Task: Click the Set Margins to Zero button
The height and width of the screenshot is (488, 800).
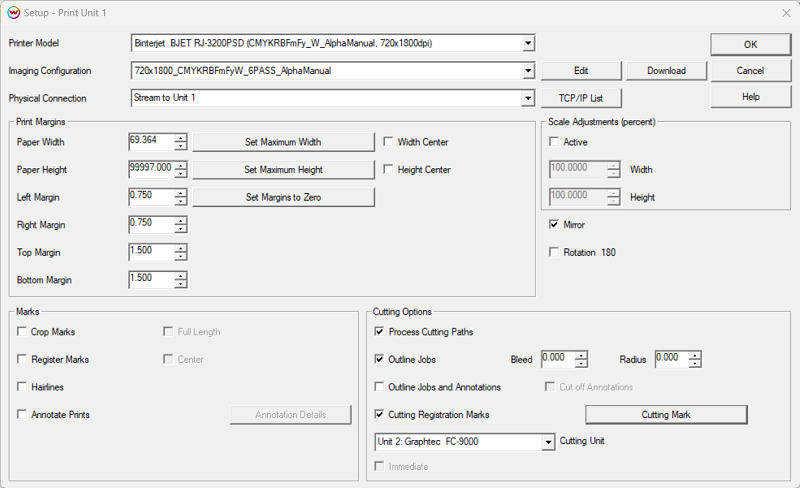Action: [x=284, y=197]
